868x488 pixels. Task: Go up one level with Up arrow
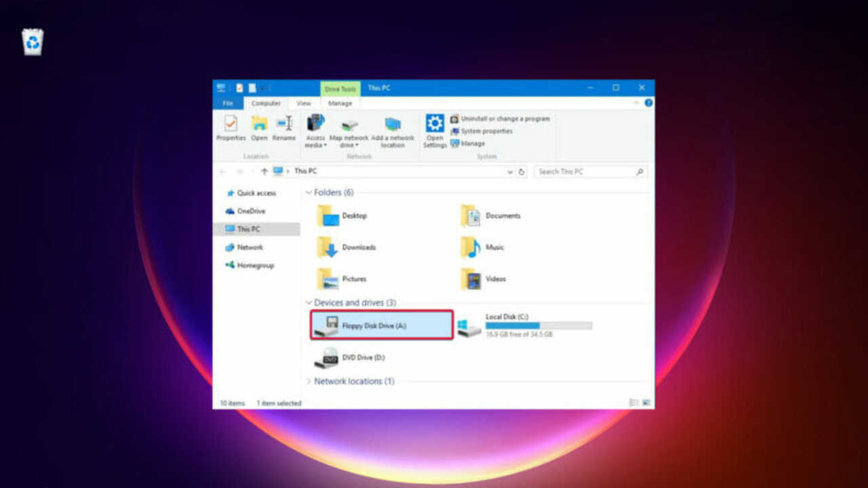(264, 171)
